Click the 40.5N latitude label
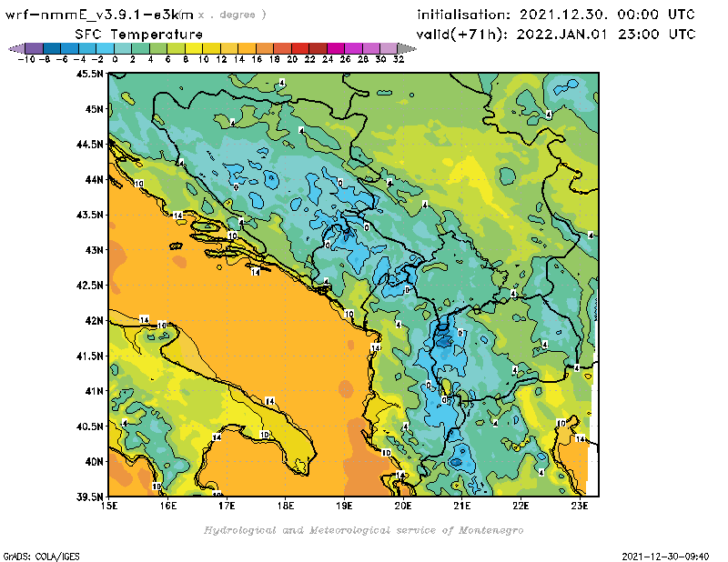The image size is (728, 562). pyautogui.click(x=89, y=427)
